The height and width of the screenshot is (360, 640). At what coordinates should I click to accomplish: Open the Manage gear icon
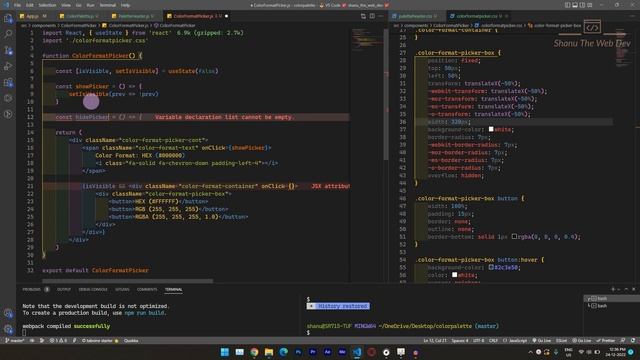pyautogui.click(x=8, y=329)
